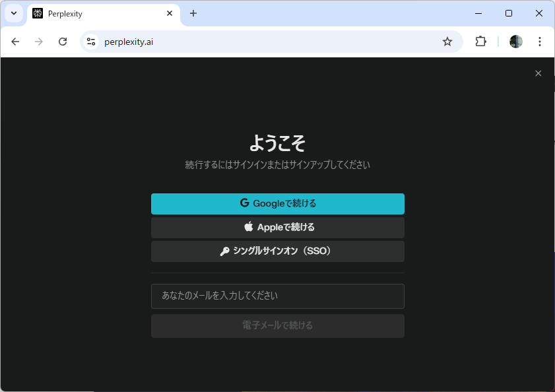Open the browser extensions puzzle icon
The image size is (555, 392).
[x=480, y=42]
